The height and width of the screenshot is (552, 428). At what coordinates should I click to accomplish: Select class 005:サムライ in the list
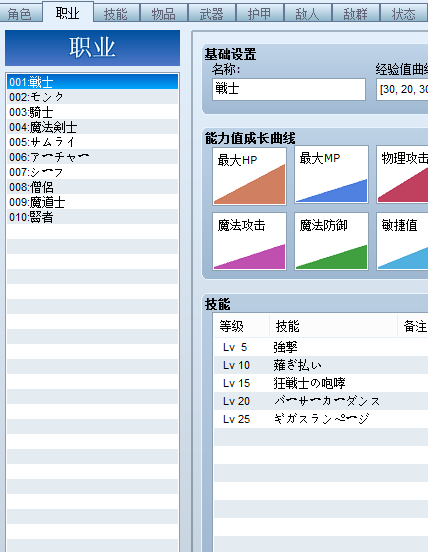[93, 142]
